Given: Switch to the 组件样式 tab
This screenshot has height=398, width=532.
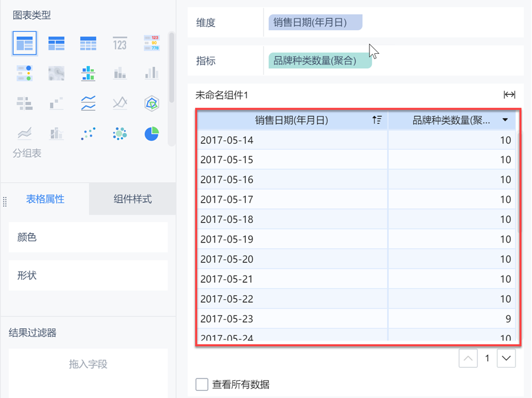Looking at the screenshot, I should pyautogui.click(x=132, y=199).
